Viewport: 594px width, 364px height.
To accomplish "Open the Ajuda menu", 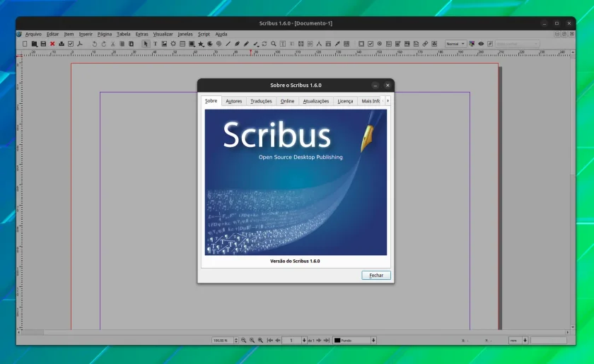I will pos(221,34).
